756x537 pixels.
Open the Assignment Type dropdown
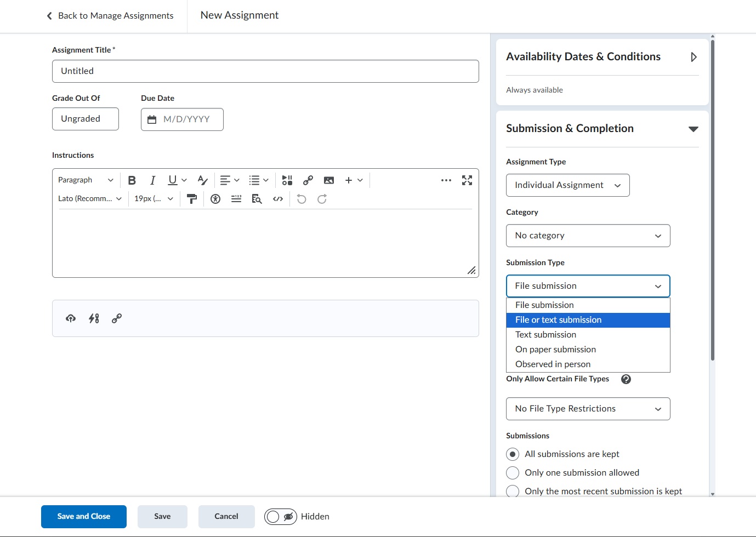(x=567, y=185)
